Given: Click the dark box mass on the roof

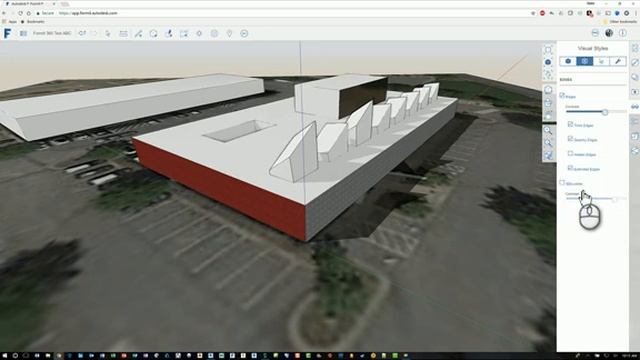Looking at the screenshot, I should tap(363, 97).
